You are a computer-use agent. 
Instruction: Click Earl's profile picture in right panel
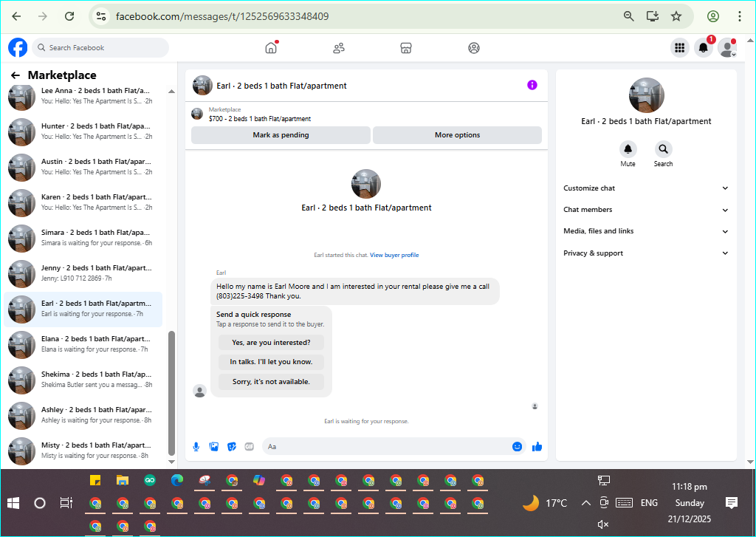646,95
